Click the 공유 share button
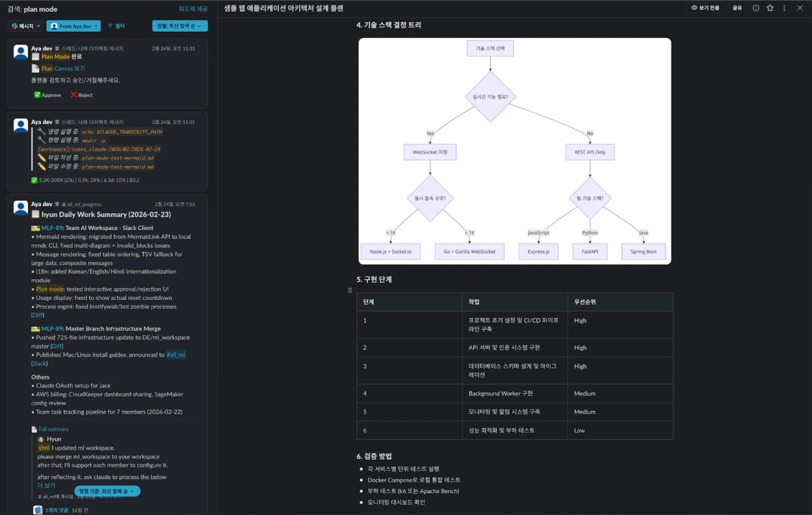This screenshot has width=812, height=515. pos(737,8)
